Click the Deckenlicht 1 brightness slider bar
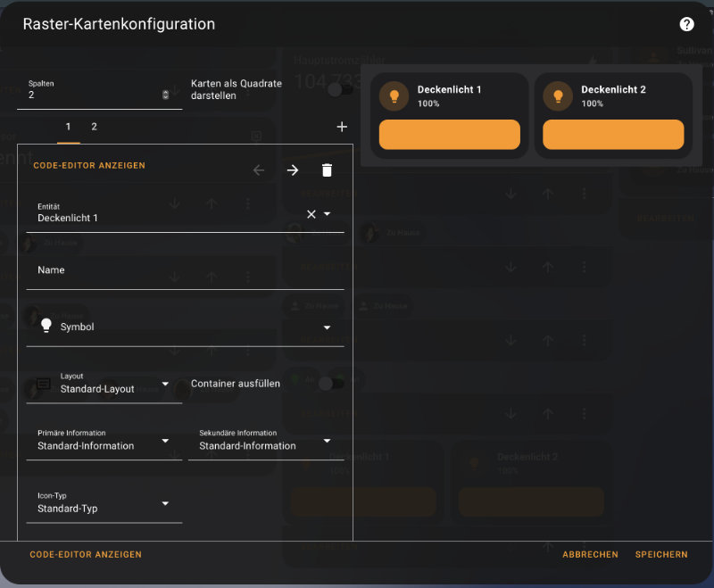Screen dimensions: 714x588 [x=449, y=135]
